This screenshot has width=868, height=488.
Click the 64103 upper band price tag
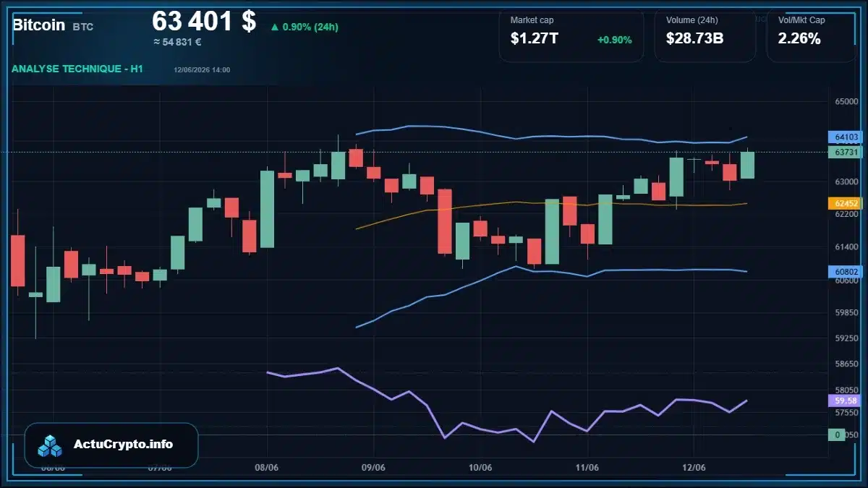click(x=846, y=137)
